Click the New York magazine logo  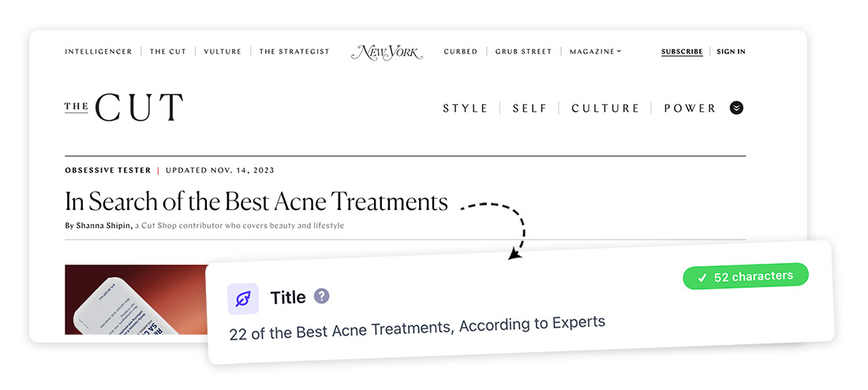(387, 52)
